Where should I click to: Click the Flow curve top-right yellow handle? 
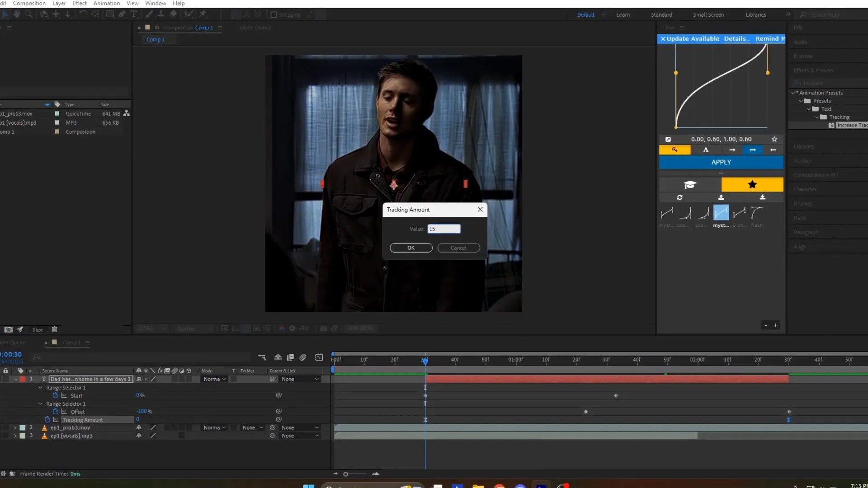pos(768,73)
